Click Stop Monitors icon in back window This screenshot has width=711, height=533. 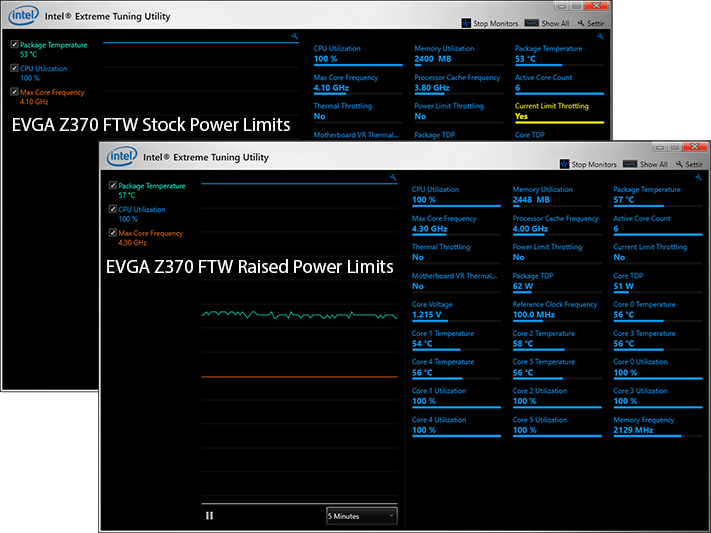466,23
